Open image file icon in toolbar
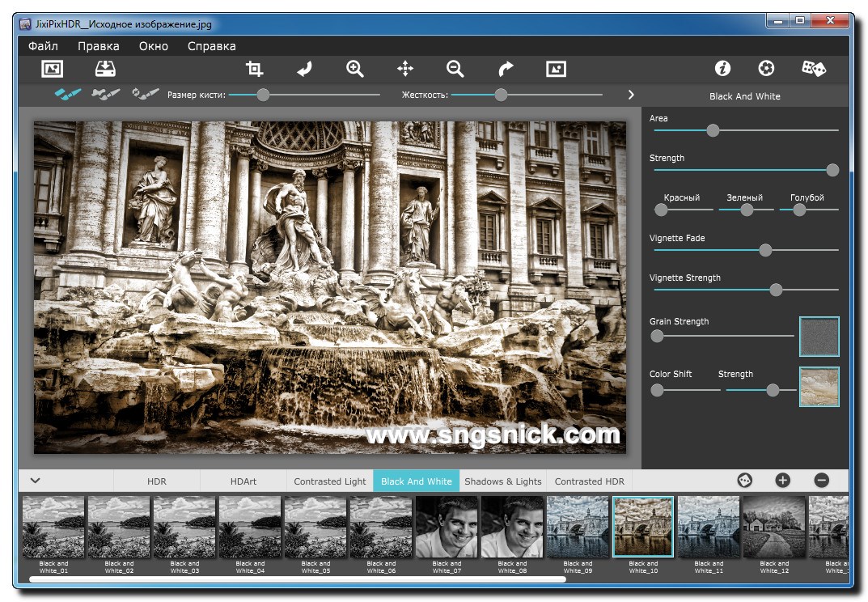The height and width of the screenshot is (602, 868). pyautogui.click(x=52, y=69)
